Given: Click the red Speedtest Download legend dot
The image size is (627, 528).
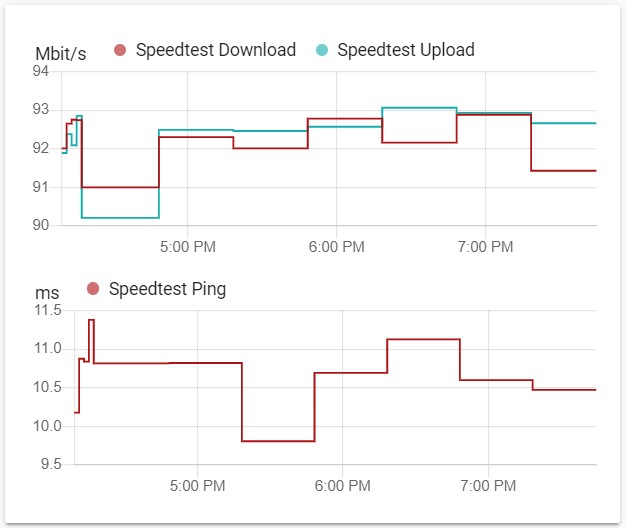Looking at the screenshot, I should 120,50.
